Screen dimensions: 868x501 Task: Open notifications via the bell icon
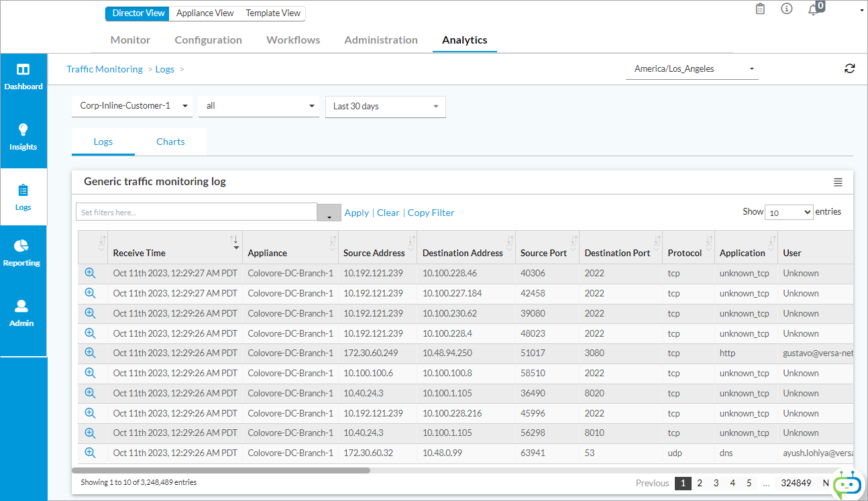(814, 10)
